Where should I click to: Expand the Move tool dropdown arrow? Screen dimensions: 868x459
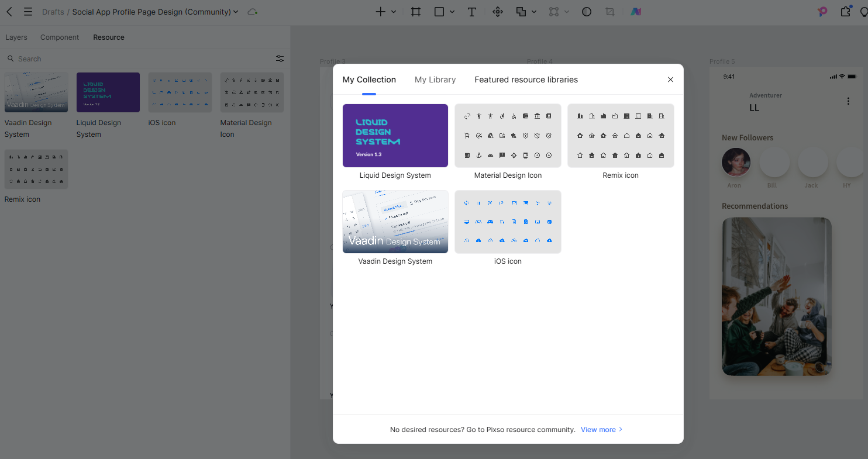coord(394,12)
